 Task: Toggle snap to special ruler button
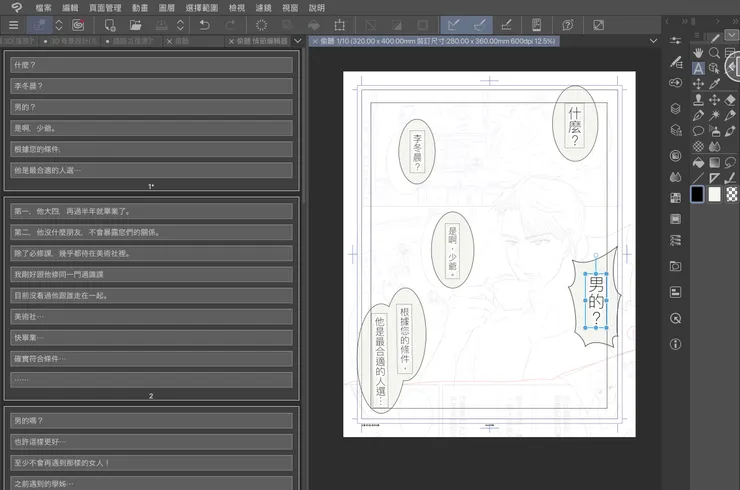[480, 24]
